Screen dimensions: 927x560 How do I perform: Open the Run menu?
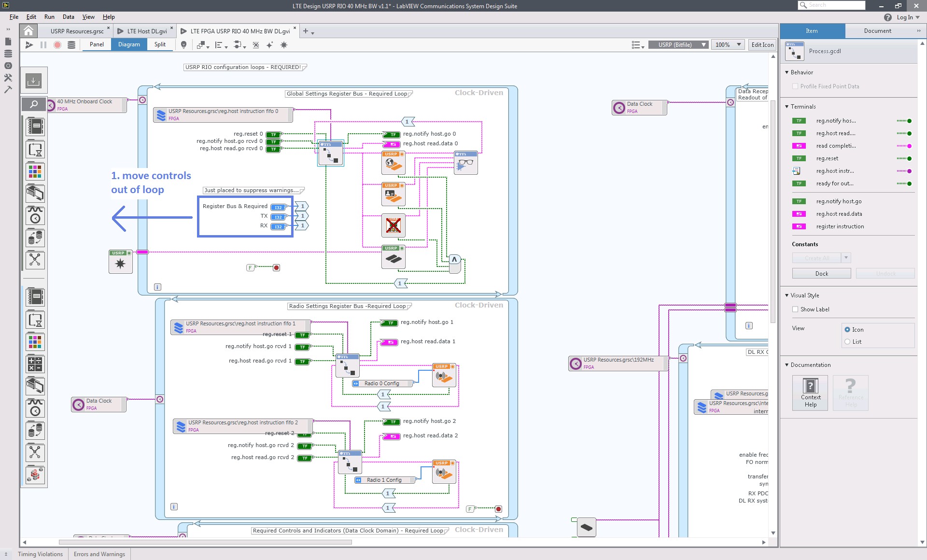tap(49, 17)
